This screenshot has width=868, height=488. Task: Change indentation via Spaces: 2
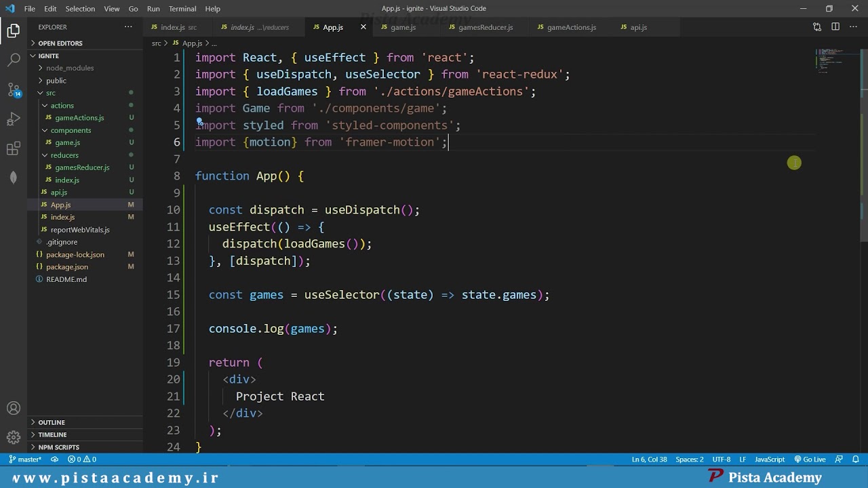click(690, 460)
